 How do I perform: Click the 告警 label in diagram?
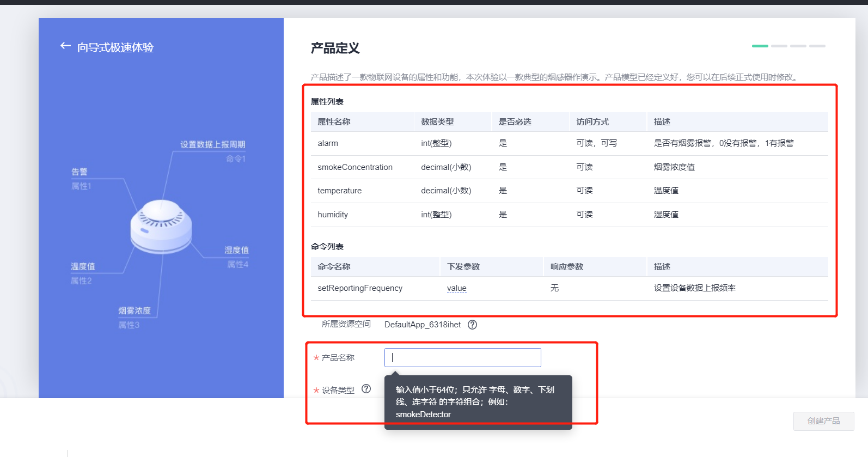pyautogui.click(x=80, y=172)
